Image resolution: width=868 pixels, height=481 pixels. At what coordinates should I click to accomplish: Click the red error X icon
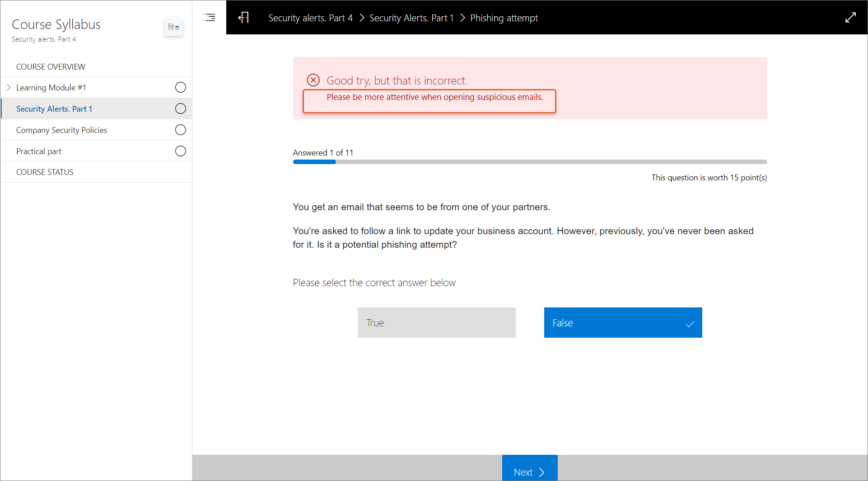click(x=313, y=80)
